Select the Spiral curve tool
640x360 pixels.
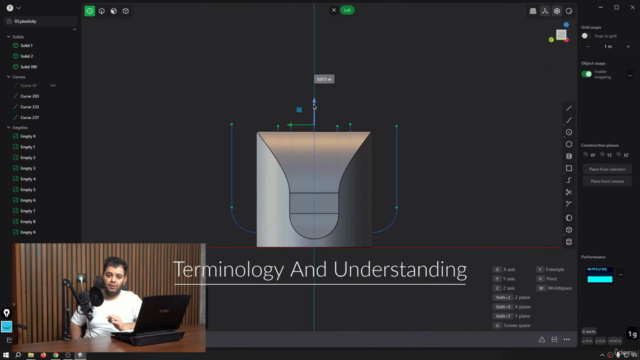click(569, 180)
